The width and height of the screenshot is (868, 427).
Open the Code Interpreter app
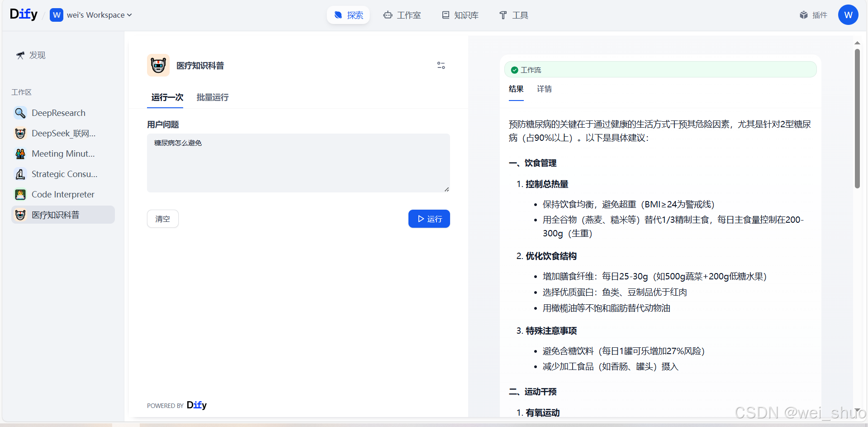(62, 194)
